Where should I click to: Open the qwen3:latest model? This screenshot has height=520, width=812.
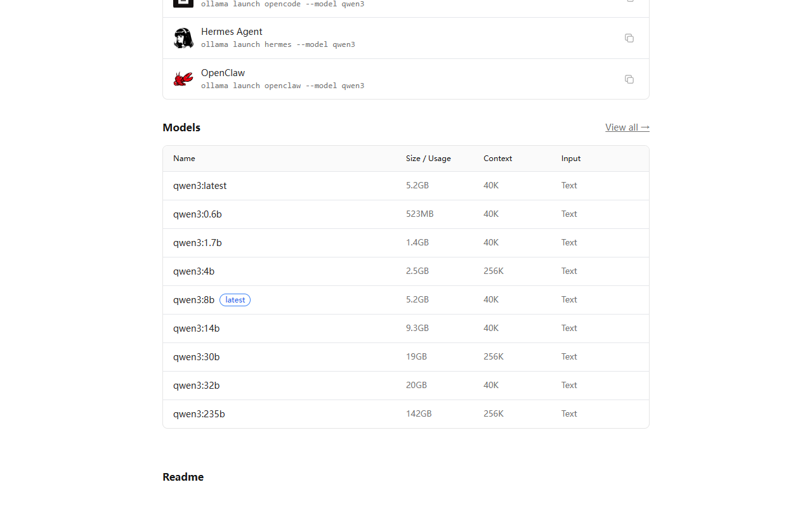pyautogui.click(x=200, y=186)
